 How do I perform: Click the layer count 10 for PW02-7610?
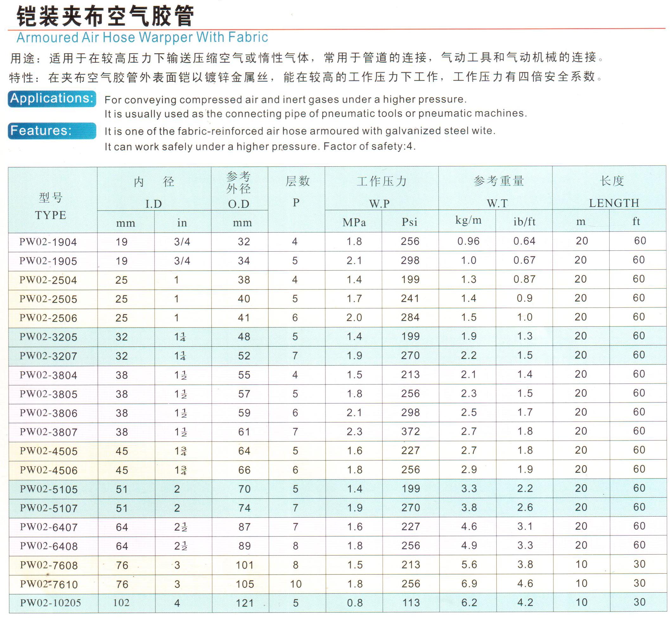pyautogui.click(x=296, y=584)
